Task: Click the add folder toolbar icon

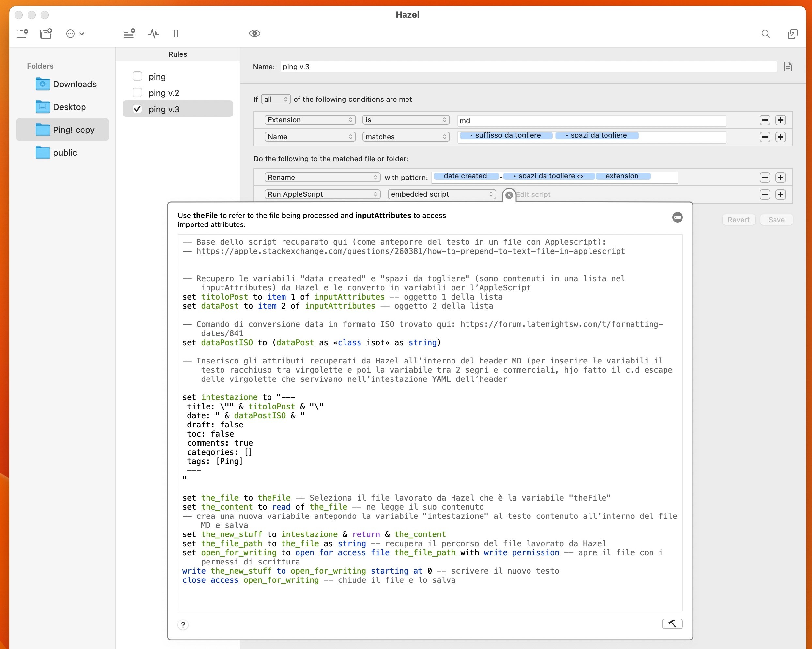Action: click(23, 34)
